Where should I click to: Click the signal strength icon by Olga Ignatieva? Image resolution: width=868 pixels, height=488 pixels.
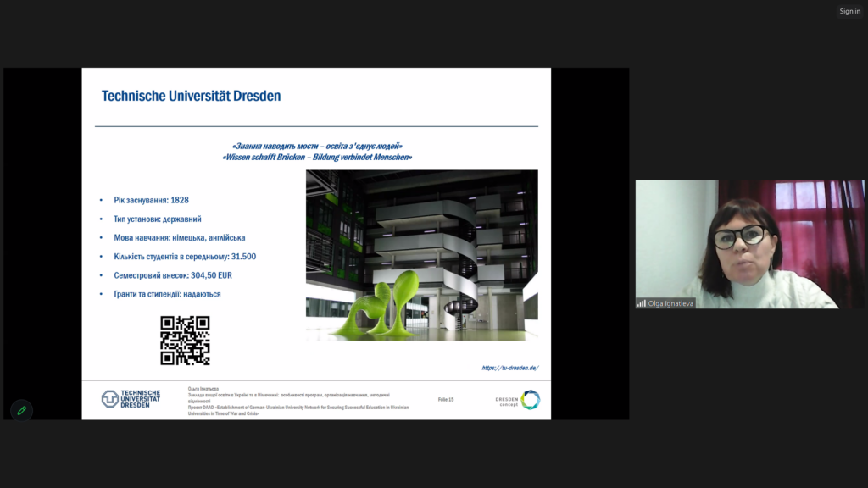[641, 303]
